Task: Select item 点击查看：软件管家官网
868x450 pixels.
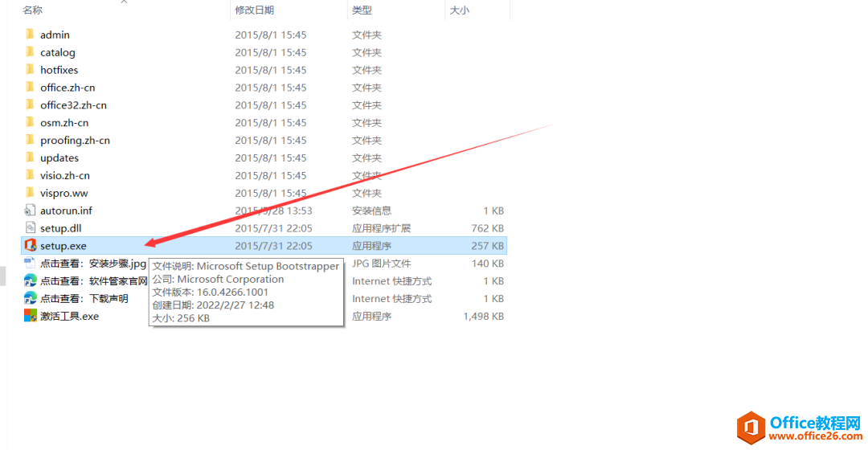Action: click(93, 280)
